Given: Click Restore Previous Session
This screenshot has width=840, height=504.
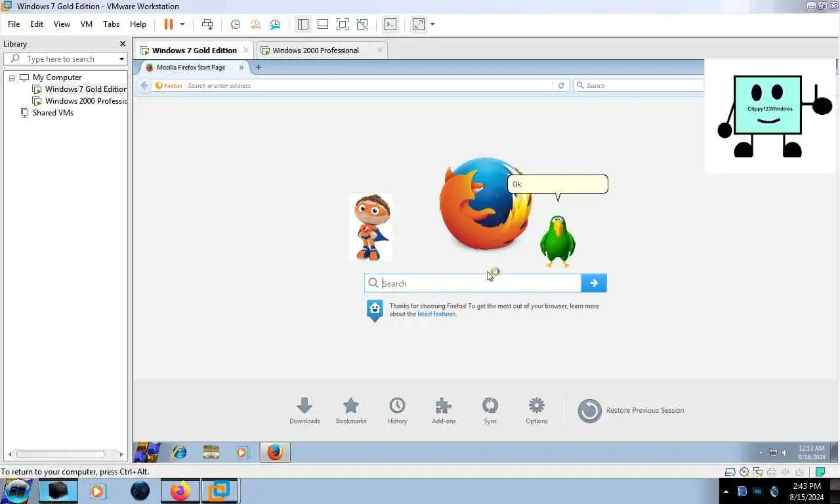Looking at the screenshot, I should point(631,411).
